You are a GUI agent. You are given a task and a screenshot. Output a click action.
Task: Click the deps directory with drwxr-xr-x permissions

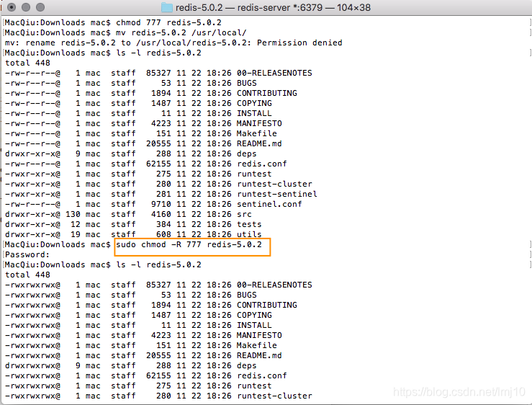(x=247, y=154)
